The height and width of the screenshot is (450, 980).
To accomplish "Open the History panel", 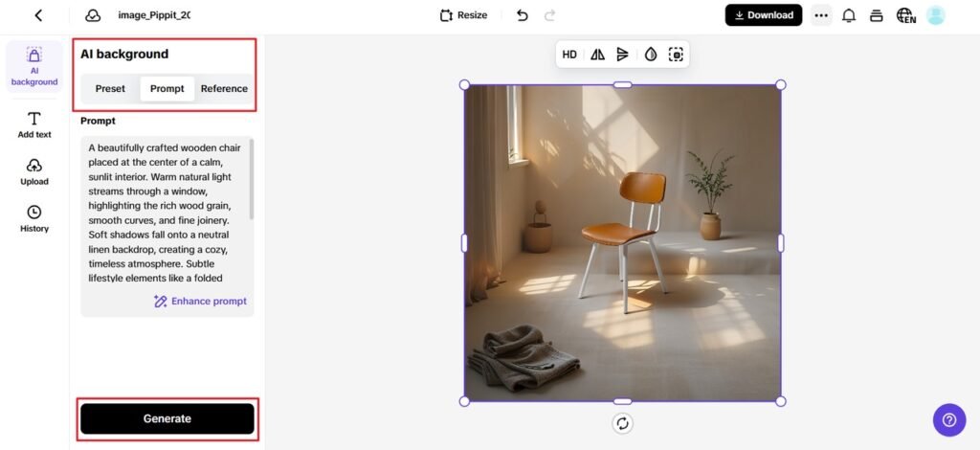I will (x=33, y=218).
